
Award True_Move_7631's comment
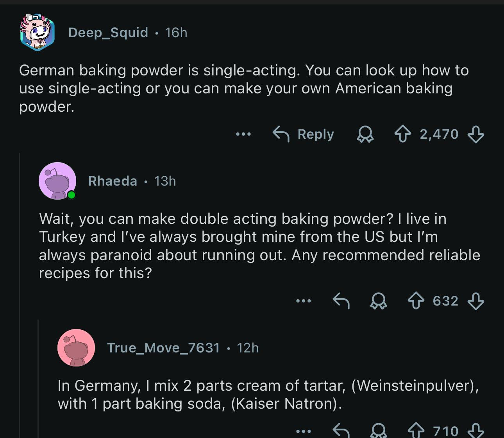click(379, 431)
